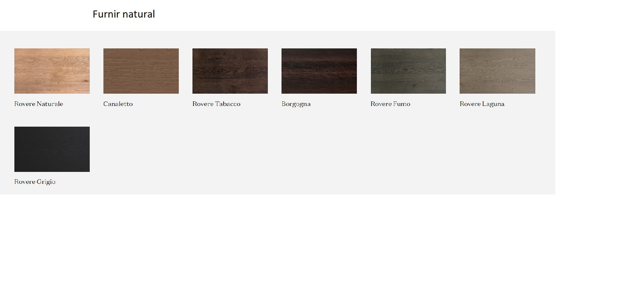Click the Borgogna text label

pyautogui.click(x=296, y=104)
